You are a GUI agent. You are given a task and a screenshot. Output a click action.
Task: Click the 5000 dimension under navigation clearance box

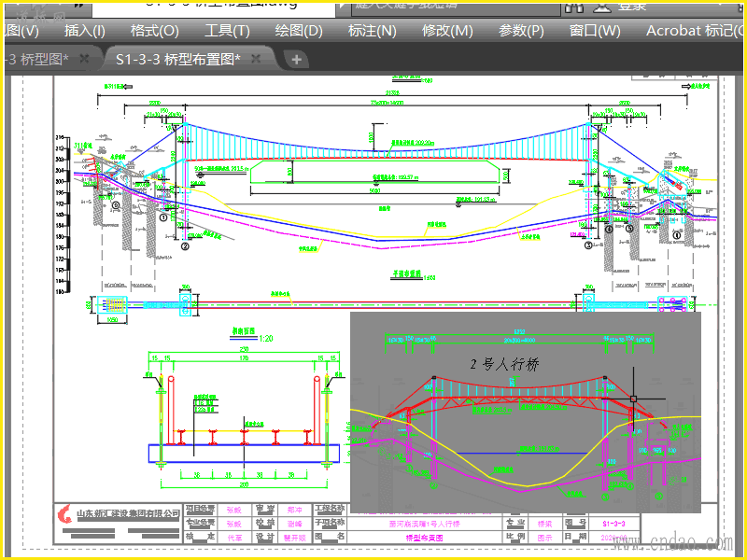[375, 191]
